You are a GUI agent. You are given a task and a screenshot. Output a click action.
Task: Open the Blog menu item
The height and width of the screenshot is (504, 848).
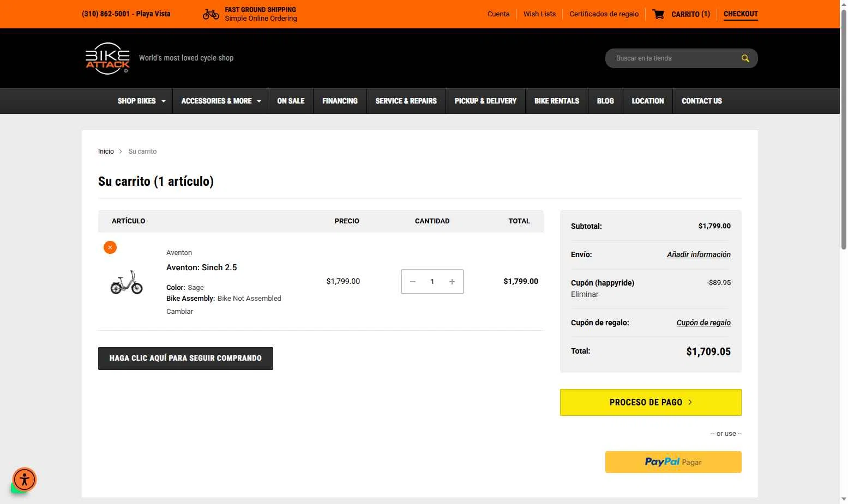click(605, 101)
